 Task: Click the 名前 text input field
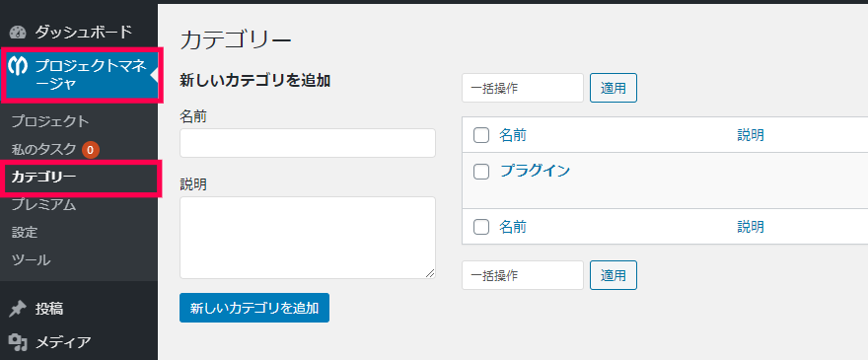tap(307, 143)
